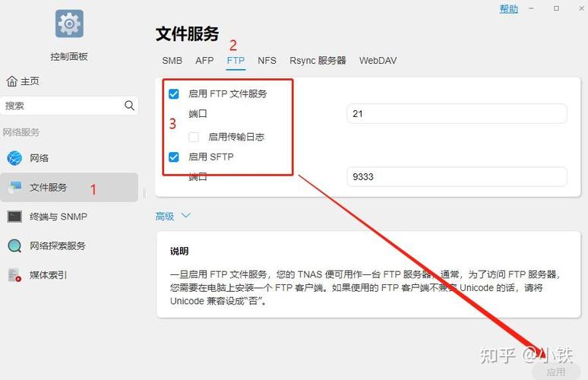Switch to the WebDAV tab
Screen dimensions: 588x380
coord(378,60)
